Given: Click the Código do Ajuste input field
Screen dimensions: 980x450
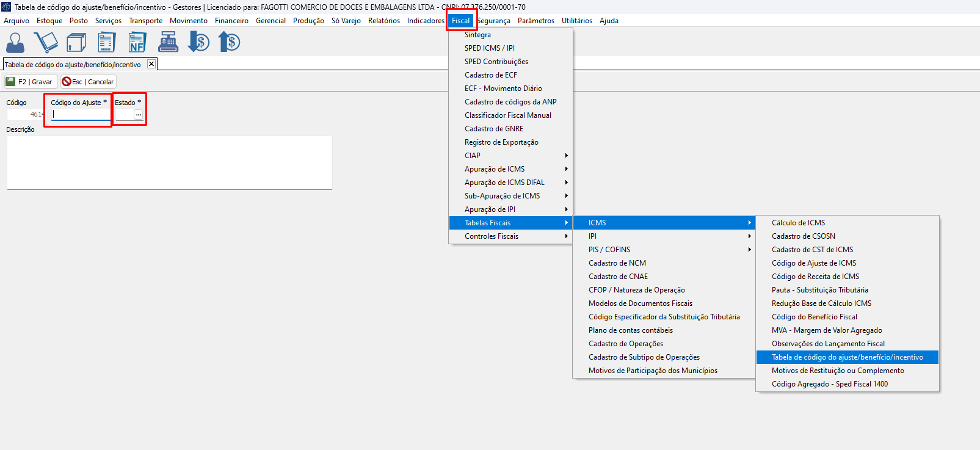Looking at the screenshot, I should coord(80,114).
